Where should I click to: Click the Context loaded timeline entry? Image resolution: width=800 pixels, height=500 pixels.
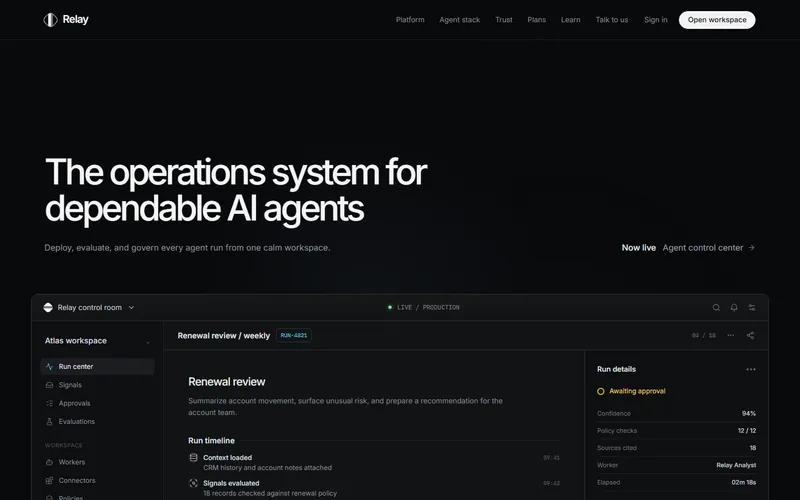point(374,463)
